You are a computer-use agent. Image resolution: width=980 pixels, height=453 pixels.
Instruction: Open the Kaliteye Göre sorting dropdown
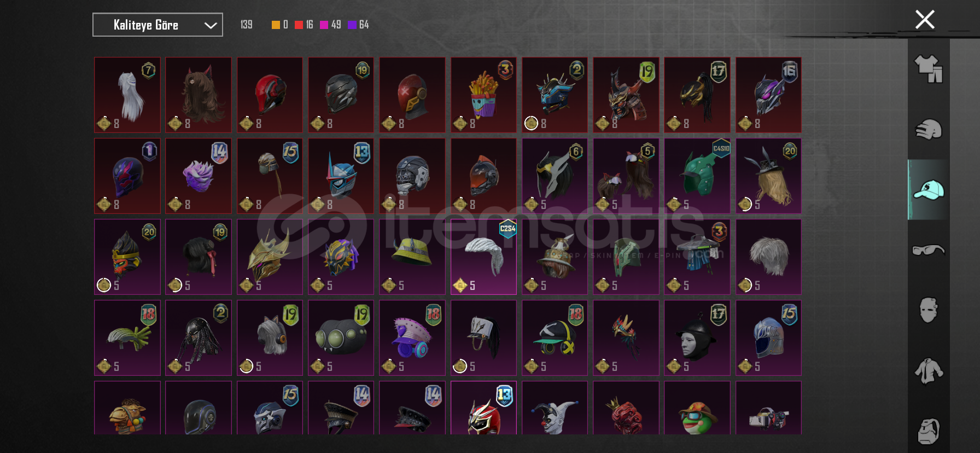[157, 25]
